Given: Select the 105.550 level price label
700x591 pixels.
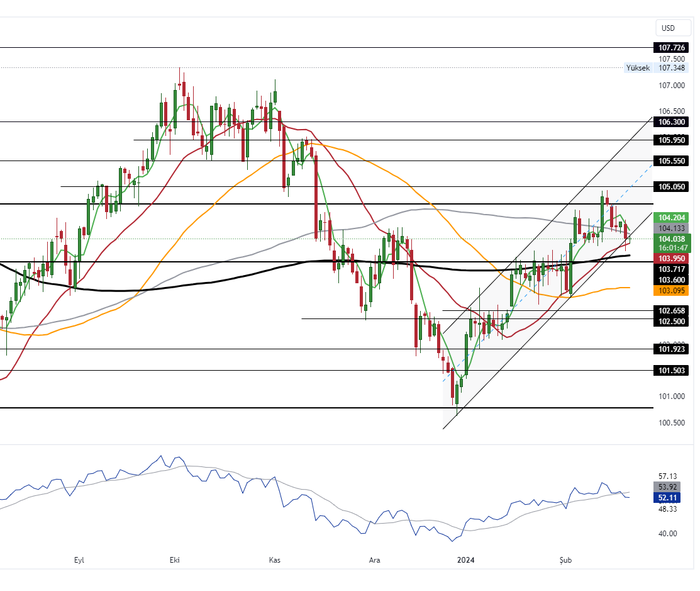Looking at the screenshot, I should [671, 161].
